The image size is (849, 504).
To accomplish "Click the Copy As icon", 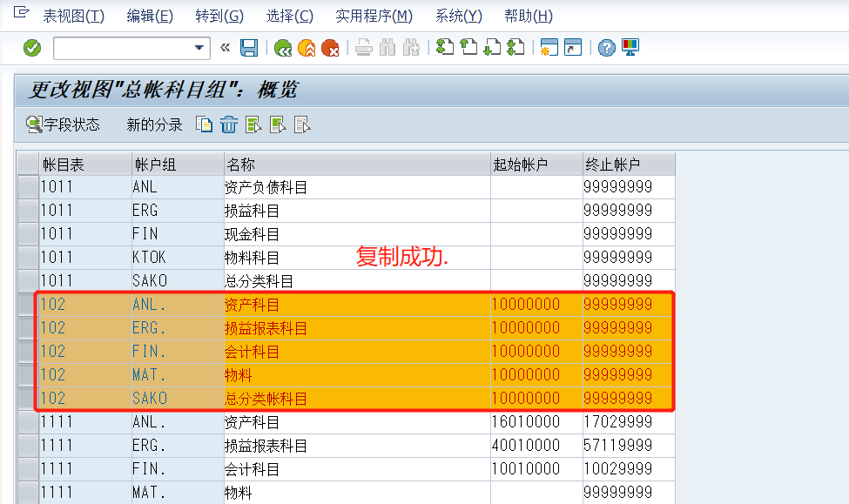I will coord(204,125).
